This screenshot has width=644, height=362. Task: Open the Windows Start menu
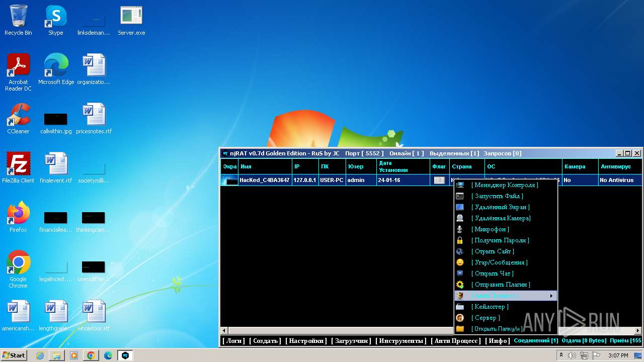(x=14, y=355)
